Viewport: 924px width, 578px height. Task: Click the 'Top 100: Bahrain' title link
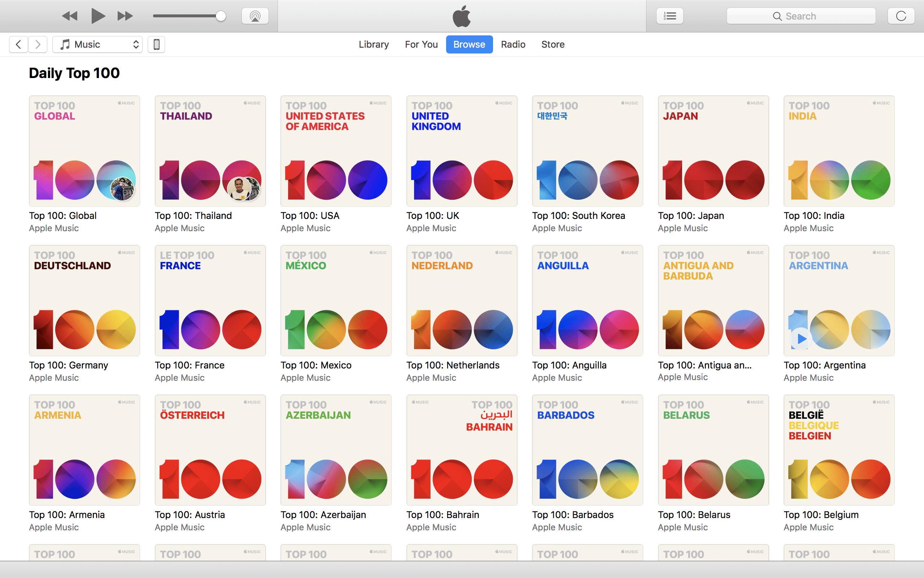point(443,514)
